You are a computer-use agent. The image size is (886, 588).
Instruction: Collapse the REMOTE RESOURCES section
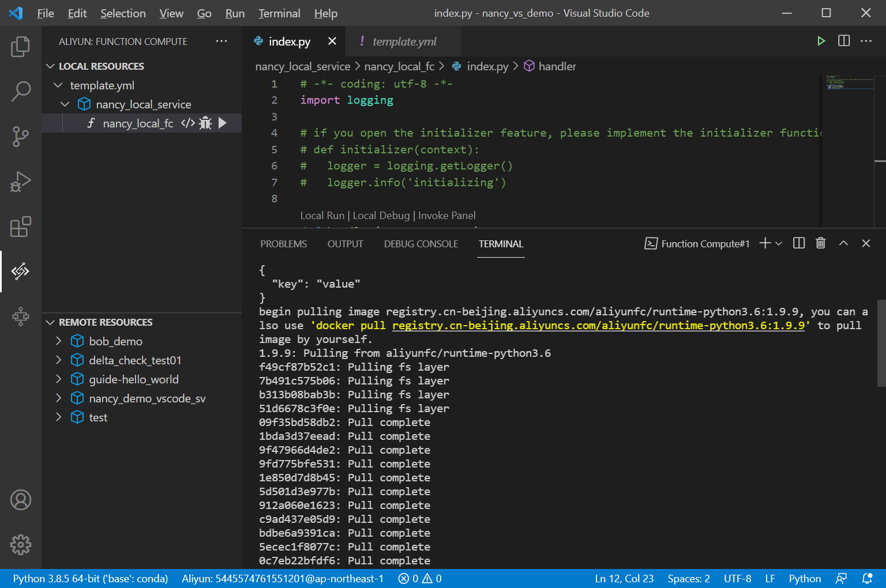(x=50, y=322)
